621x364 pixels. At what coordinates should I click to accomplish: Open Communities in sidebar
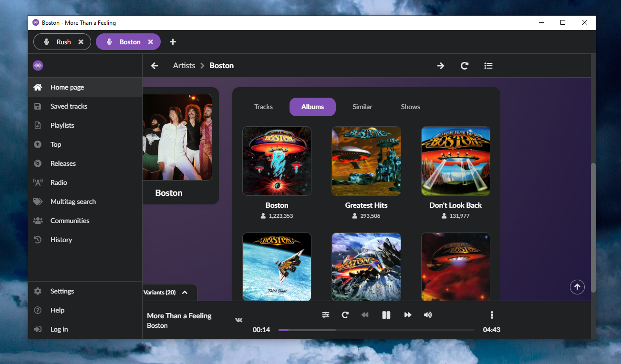(85, 221)
